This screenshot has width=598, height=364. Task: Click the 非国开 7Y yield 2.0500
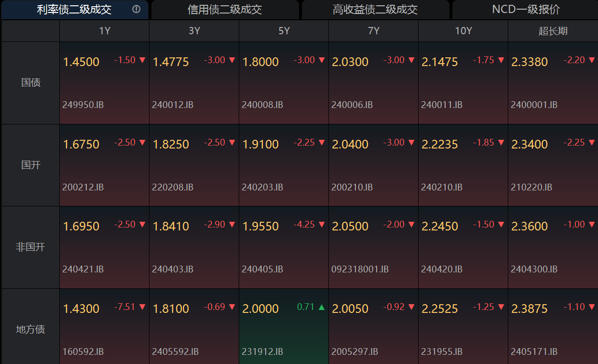click(350, 226)
